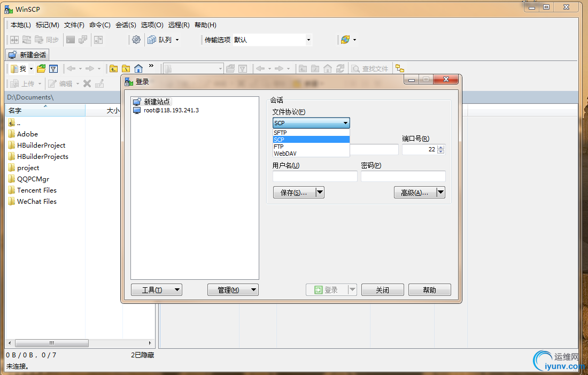Viewport: 588px width, 375px height.
Task: Sort by the 名字 column header
Action: [x=45, y=110]
